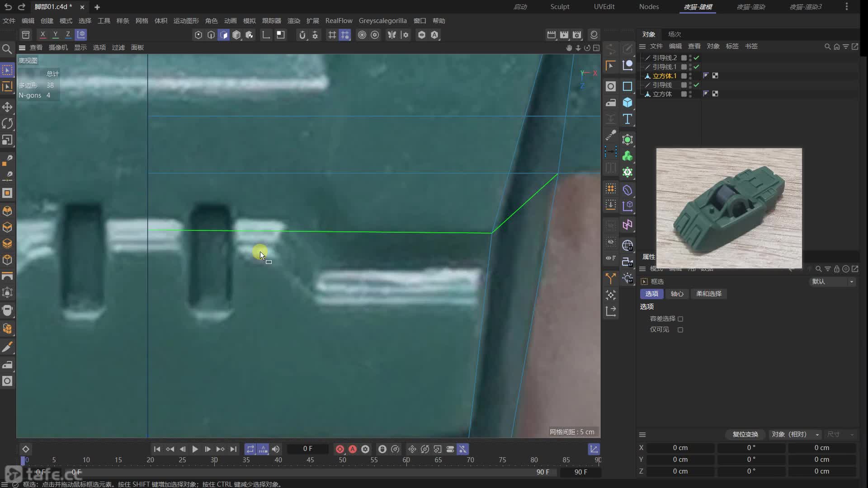Add a Text object (T icon)
The height and width of the screenshot is (488, 868).
click(627, 119)
